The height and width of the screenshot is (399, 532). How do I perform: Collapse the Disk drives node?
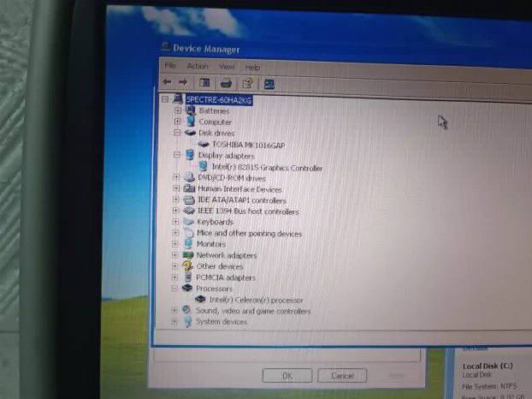(x=177, y=133)
